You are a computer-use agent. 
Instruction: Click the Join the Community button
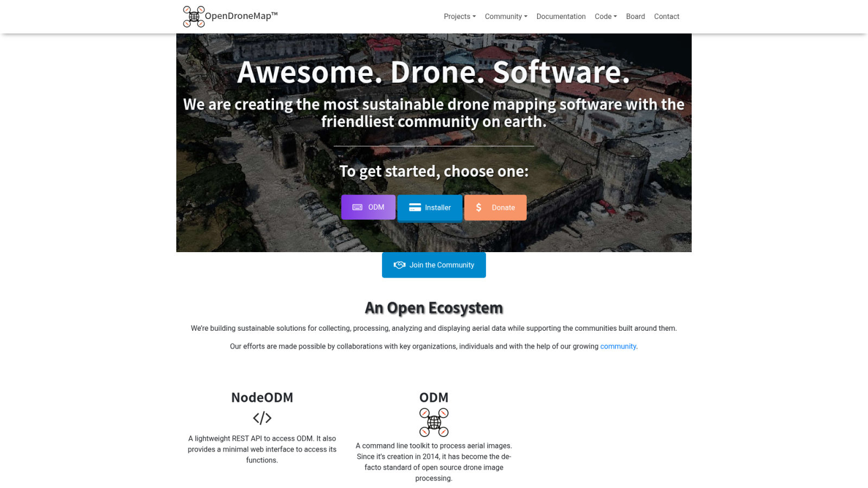pos(434,265)
